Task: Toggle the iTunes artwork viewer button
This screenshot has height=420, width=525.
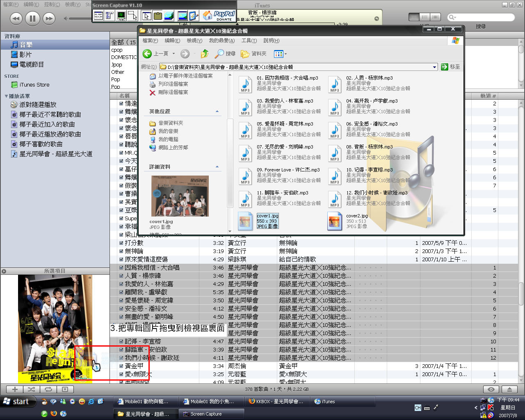Action: 65,389
